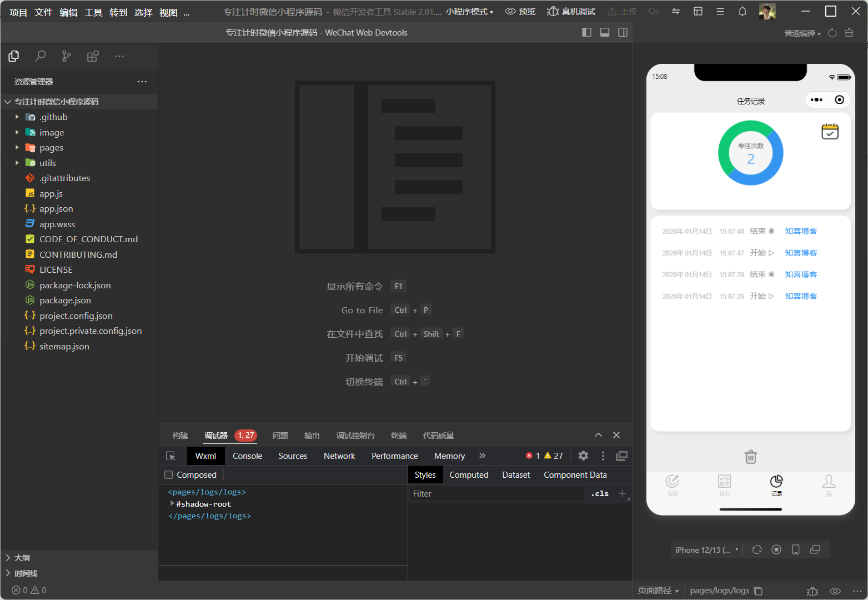
Task: Enable the Composed checkbox
Action: coord(169,475)
